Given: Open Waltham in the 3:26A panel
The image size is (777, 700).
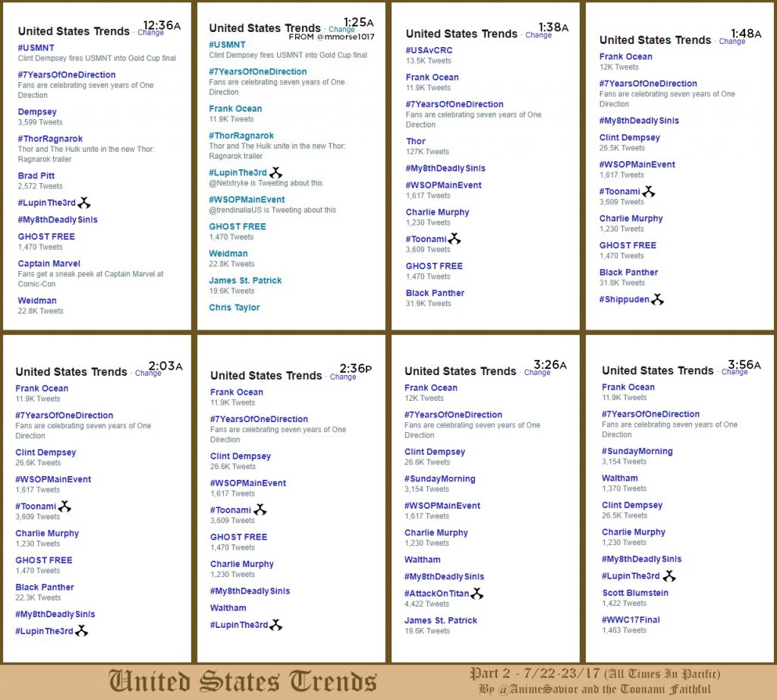Looking at the screenshot, I should pos(422,560).
